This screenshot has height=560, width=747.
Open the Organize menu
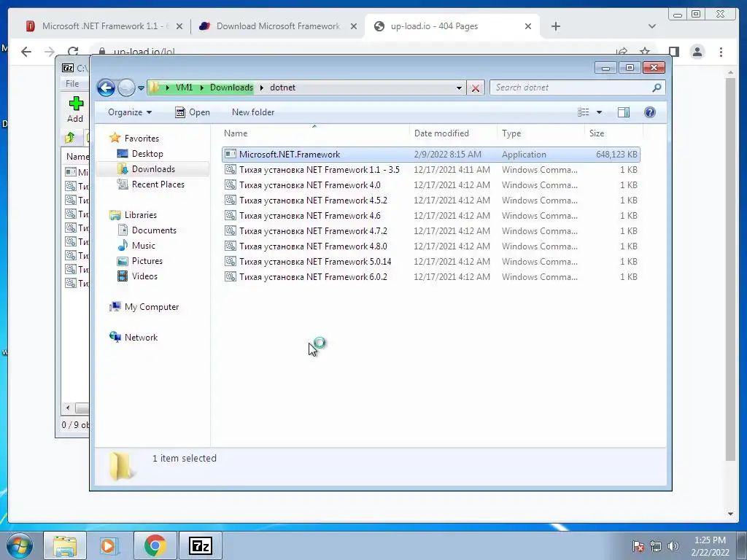point(130,112)
